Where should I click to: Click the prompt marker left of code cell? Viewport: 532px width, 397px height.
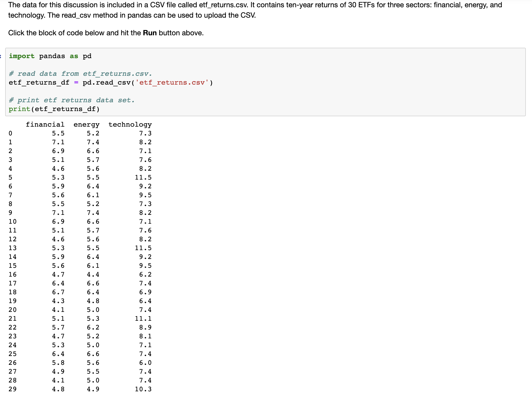point(2,56)
